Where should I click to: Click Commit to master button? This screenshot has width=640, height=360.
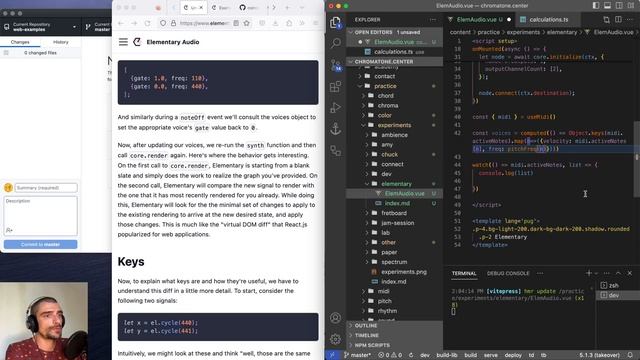coord(40,244)
